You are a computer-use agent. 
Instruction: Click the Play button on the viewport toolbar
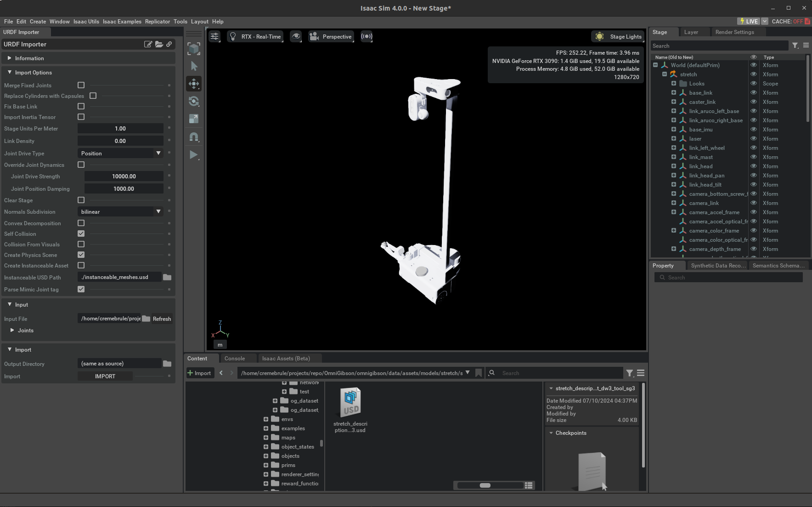point(193,155)
